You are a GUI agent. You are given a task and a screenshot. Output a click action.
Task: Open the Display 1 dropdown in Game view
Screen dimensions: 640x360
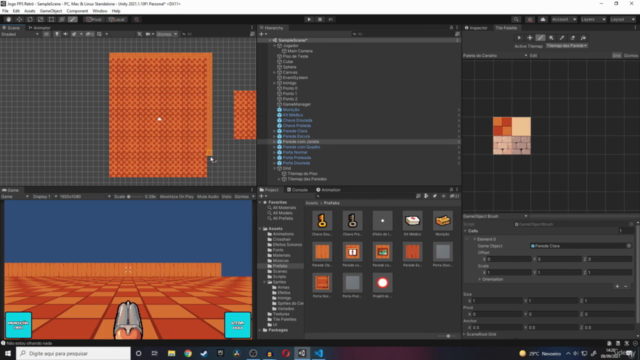tap(45, 197)
